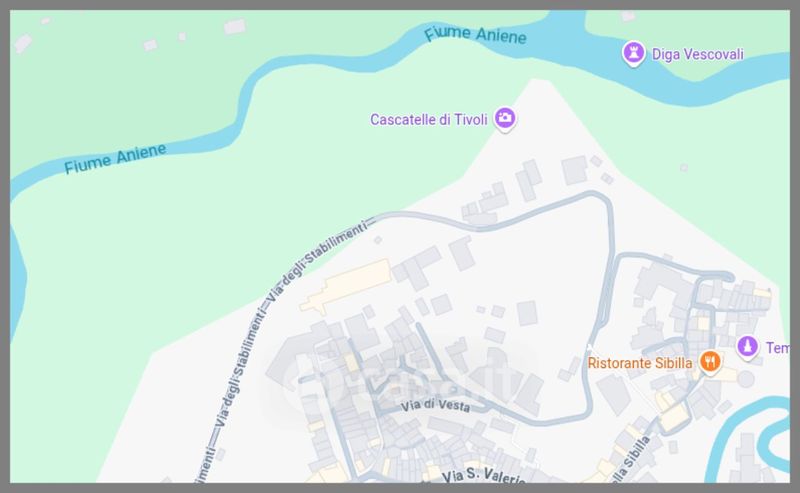
Task: Click the Diga Vescovali castle marker icon
Action: coord(634,53)
